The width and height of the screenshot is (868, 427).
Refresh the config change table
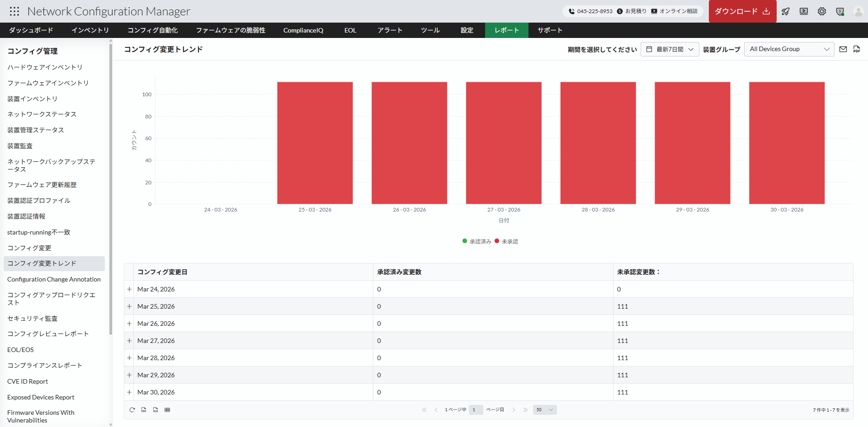click(x=132, y=410)
